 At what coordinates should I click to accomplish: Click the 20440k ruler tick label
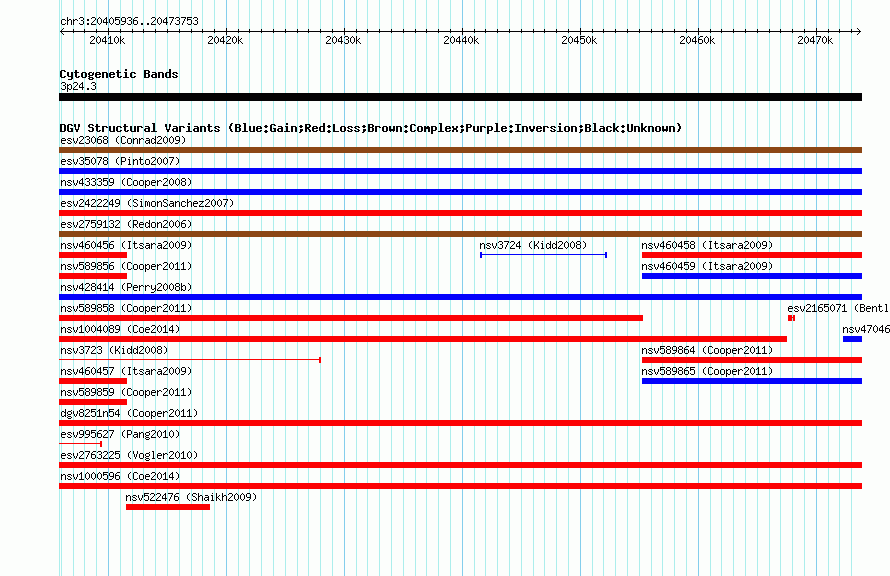click(461, 40)
